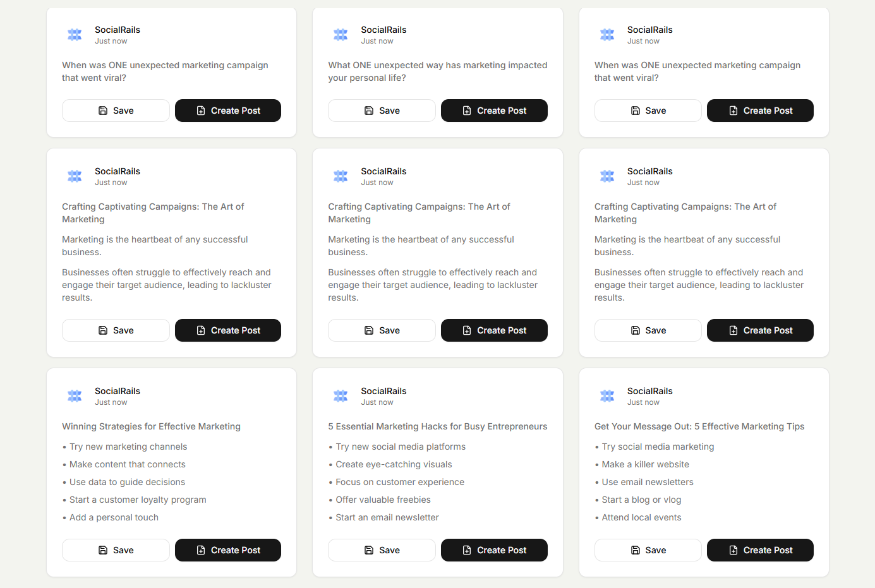Save the 5 Essential Marketing Hacks post

[x=382, y=550]
